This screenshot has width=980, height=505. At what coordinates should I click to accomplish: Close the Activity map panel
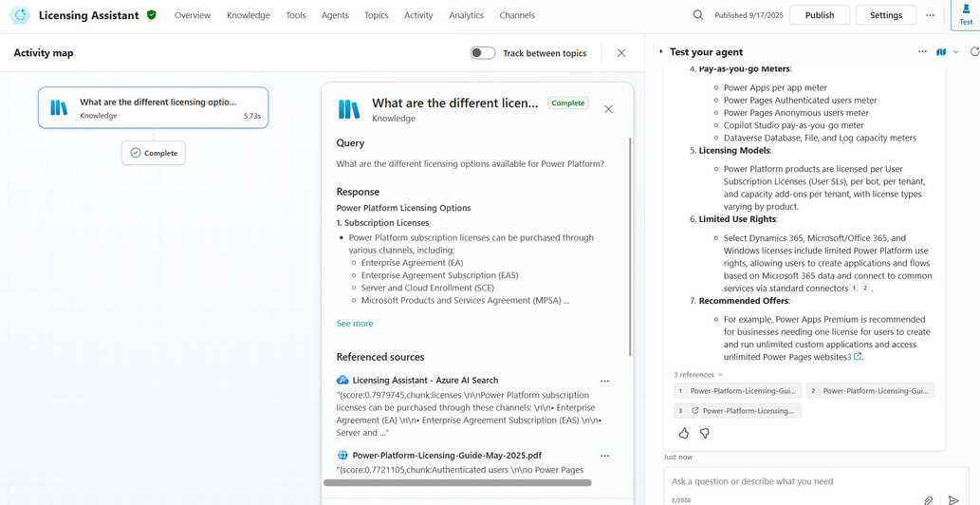point(621,53)
